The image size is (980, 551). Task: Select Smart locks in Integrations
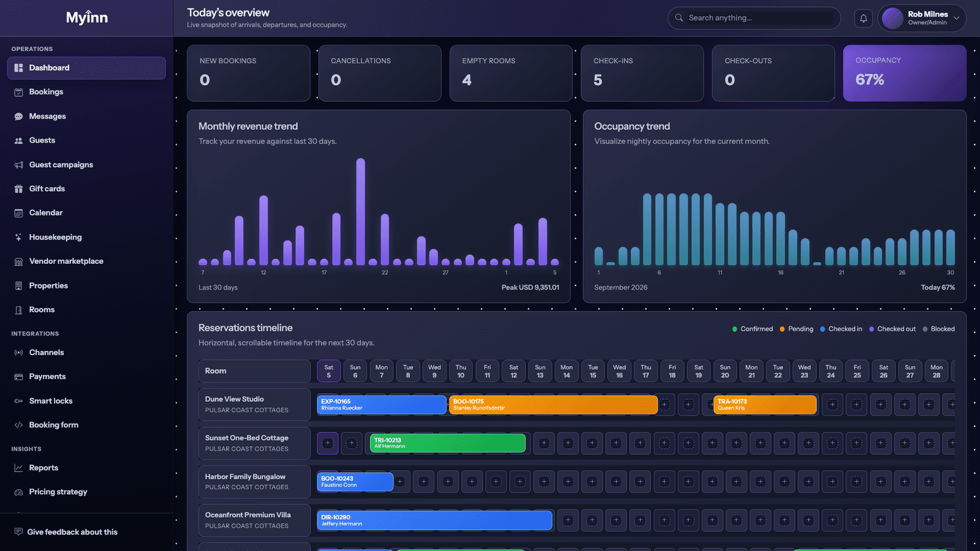tap(86, 401)
